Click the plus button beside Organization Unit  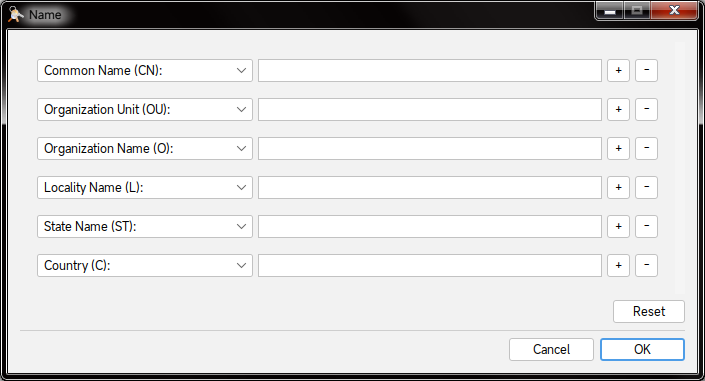tap(618, 109)
